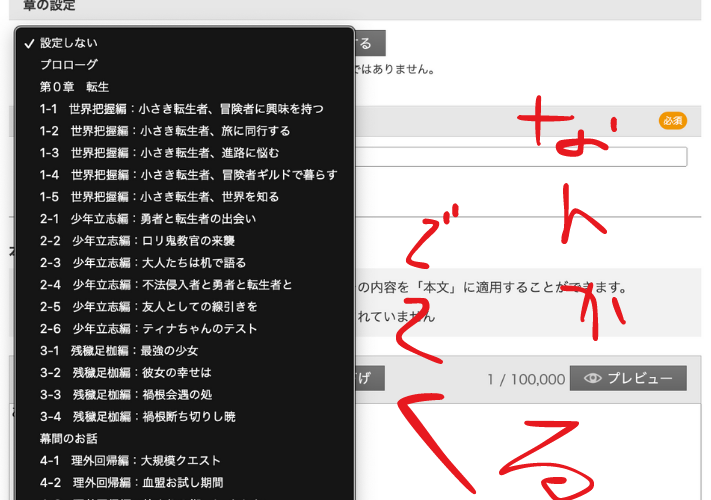Viewport: 711px width, 500px height.
Task: Select chapter 1-2 旅に同行する
Action: pos(165,131)
